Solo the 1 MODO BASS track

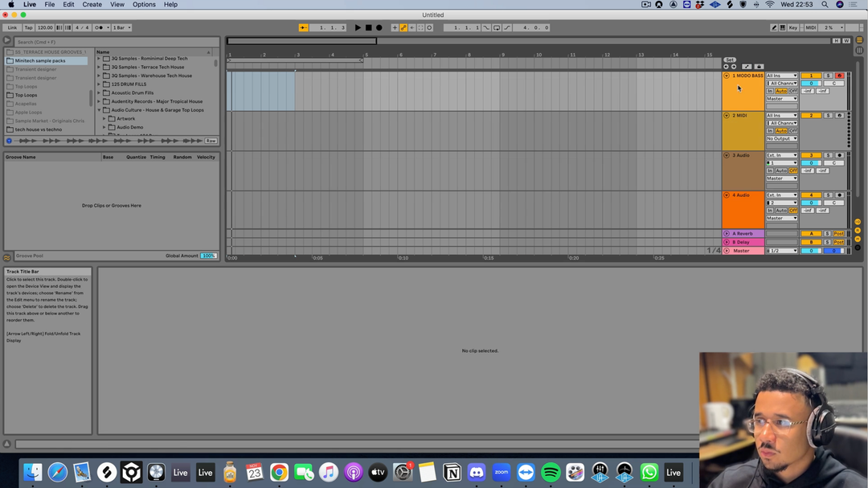[828, 76]
